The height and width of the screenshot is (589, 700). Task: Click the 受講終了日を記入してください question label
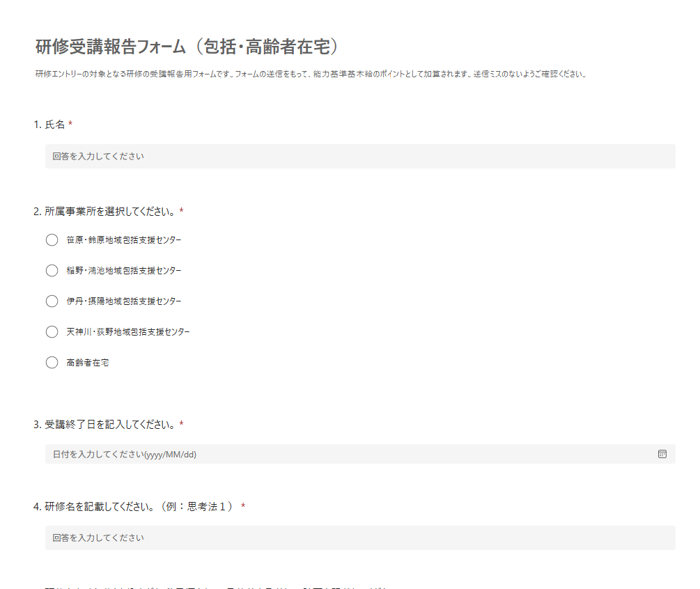[x=104, y=424]
